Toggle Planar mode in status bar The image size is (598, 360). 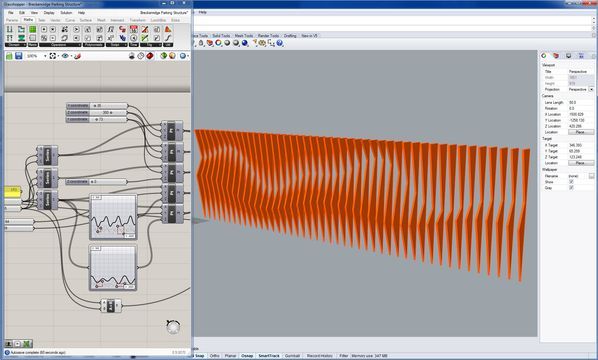coord(230,356)
